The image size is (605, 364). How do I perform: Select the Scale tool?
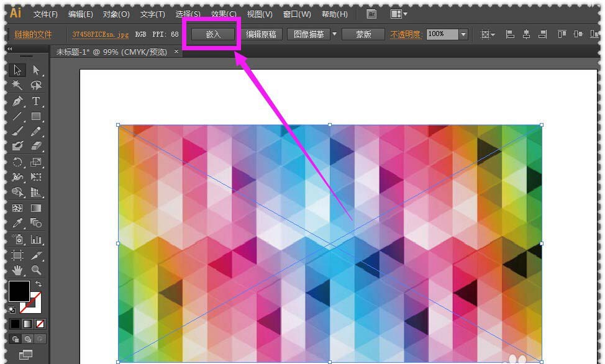tap(36, 162)
